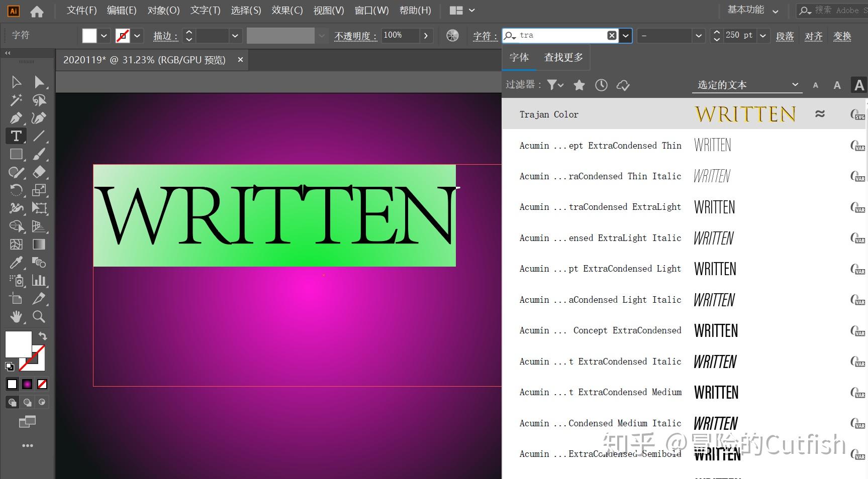The width and height of the screenshot is (868, 479).
Task: Toggle the recently added fonts filter
Action: (601, 85)
